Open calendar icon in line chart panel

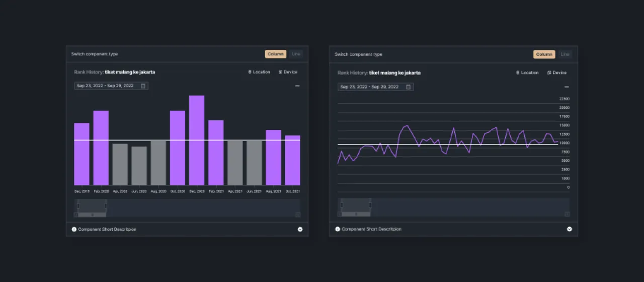click(x=408, y=87)
